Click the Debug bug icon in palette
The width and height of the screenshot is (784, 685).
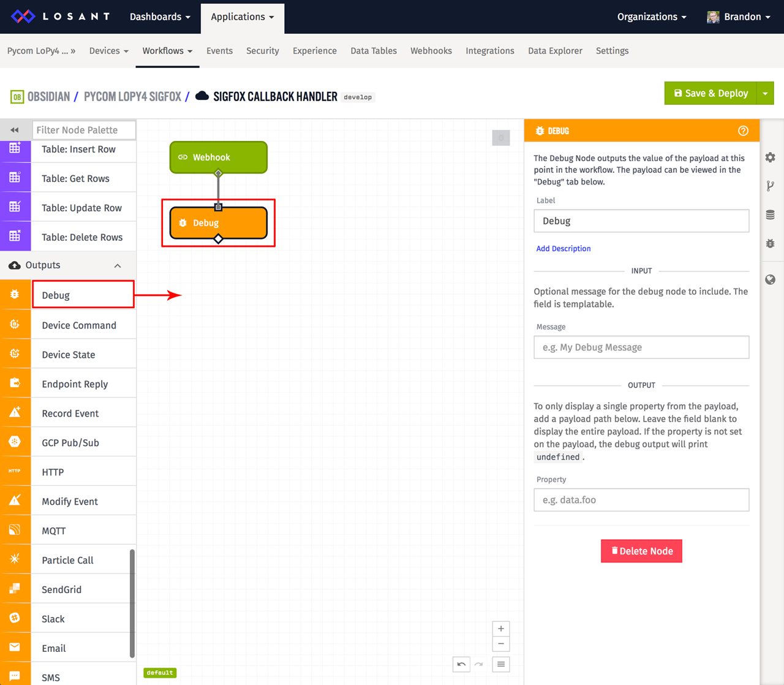tap(15, 295)
